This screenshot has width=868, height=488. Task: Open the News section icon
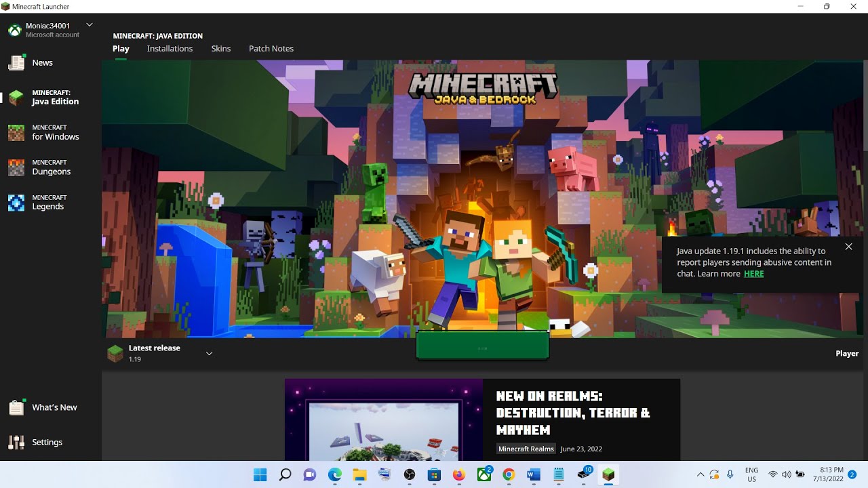[x=16, y=62]
